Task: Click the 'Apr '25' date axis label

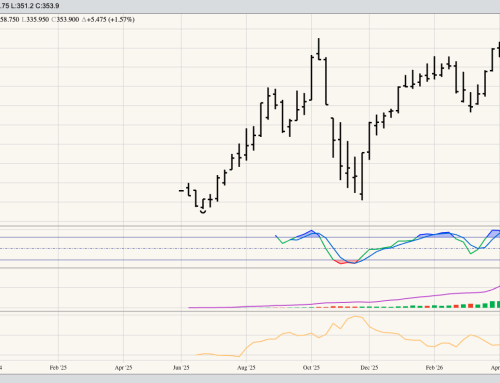Action: click(123, 368)
